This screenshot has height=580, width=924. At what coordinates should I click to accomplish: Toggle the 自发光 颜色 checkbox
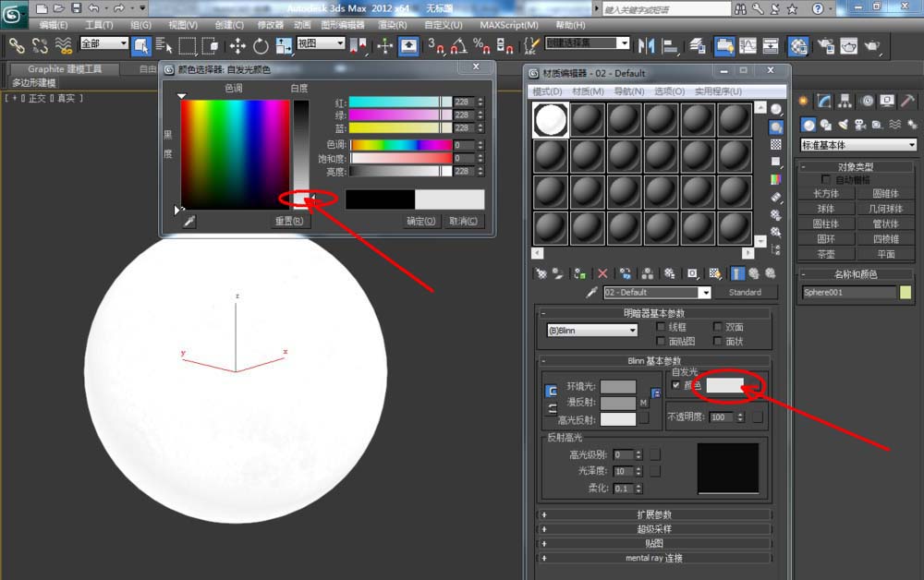[676, 385]
